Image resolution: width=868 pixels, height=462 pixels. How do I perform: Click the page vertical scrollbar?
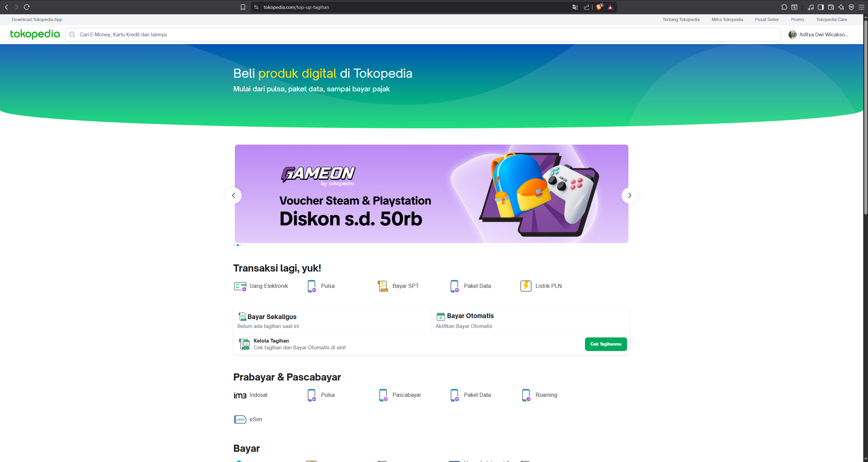tap(865, 117)
